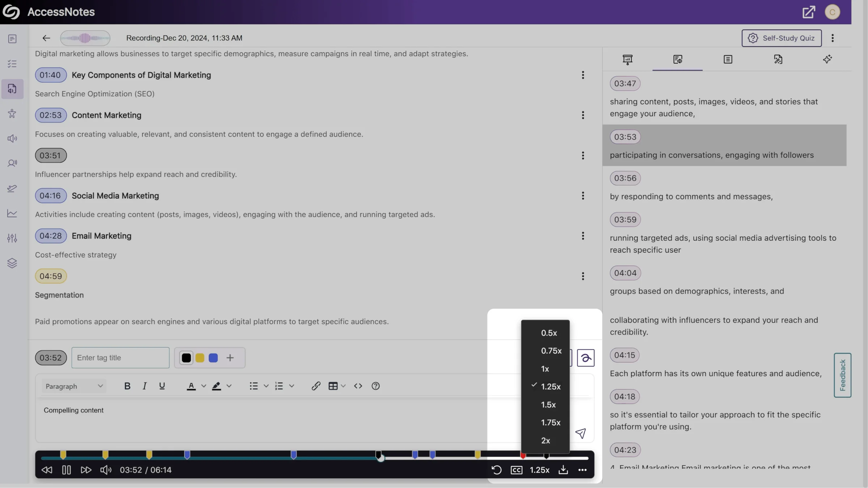This screenshot has width=868, height=488.
Task: Toggle closed captions CC
Action: point(516,470)
